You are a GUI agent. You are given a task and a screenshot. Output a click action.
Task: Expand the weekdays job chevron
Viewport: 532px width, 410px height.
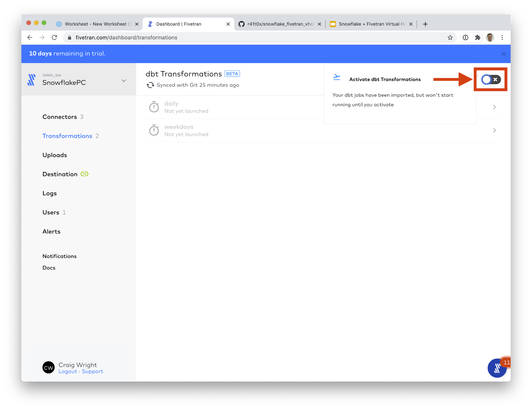(x=494, y=130)
